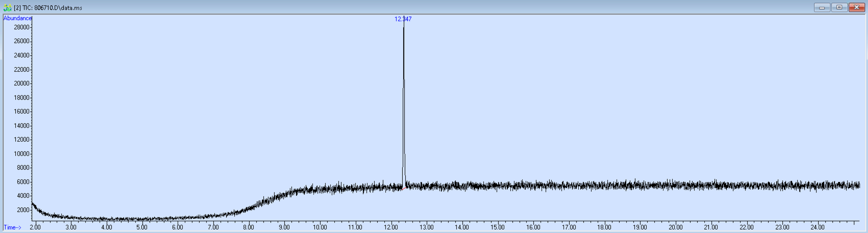Close the TIC 806710.D window
The height and width of the screenshot is (233, 868).
click(x=857, y=7)
